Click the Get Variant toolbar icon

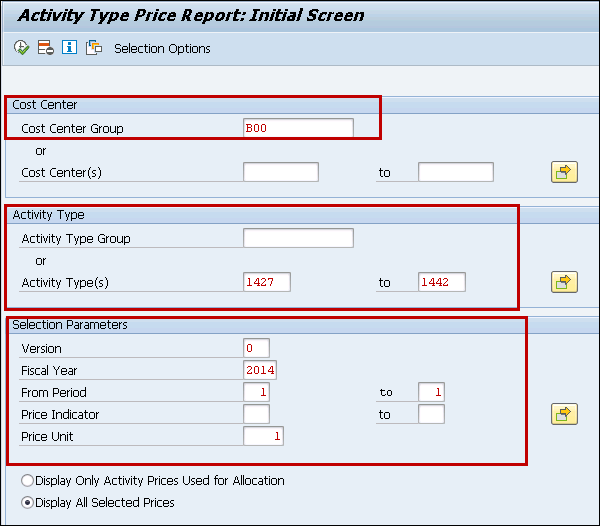tap(94, 48)
